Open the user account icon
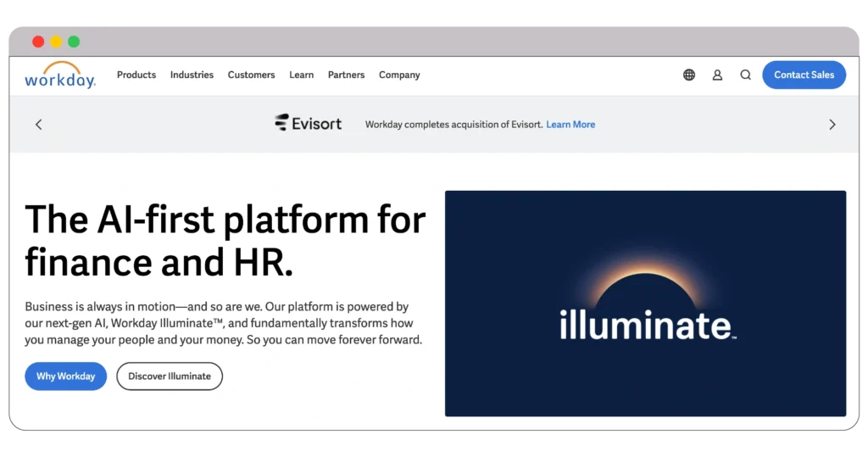The height and width of the screenshot is (457, 868). [x=717, y=75]
